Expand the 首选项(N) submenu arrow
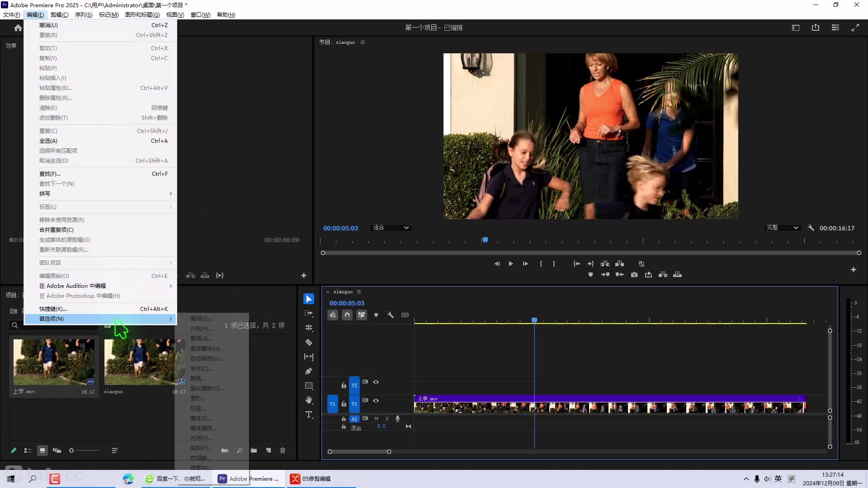Viewport: 868px width, 488px height. pyautogui.click(x=170, y=319)
